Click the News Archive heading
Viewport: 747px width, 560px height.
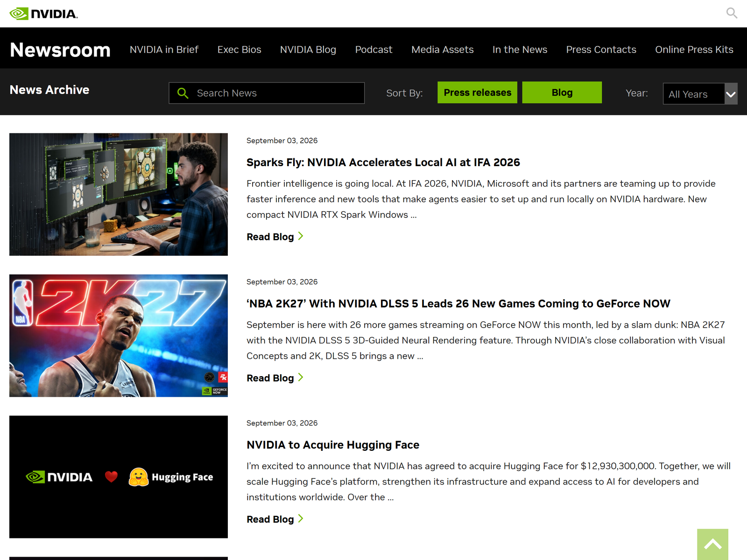click(x=49, y=90)
